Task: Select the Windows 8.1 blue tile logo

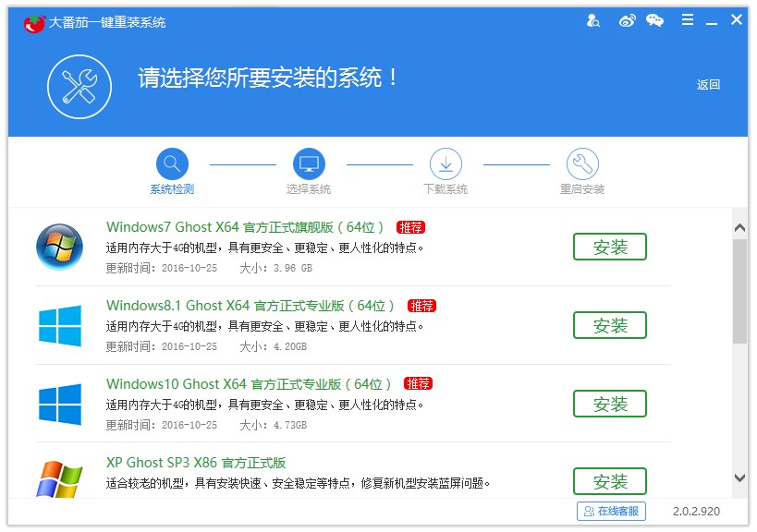Action: [59, 324]
